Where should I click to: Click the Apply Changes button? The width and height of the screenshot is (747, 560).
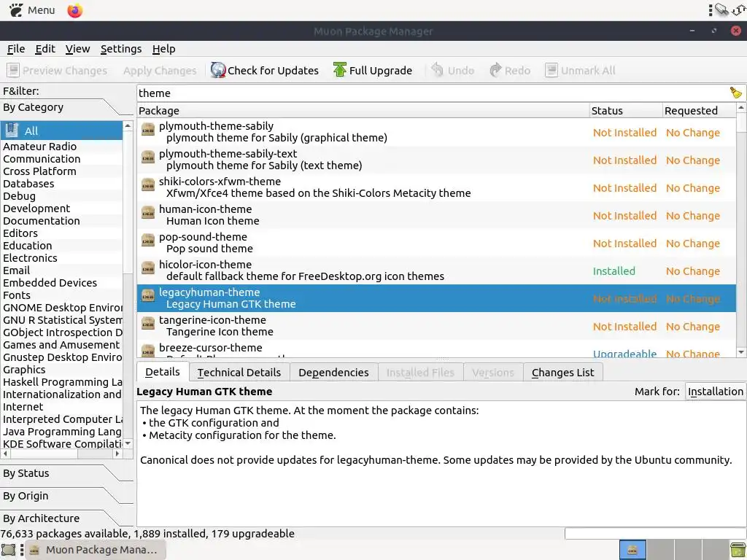[160, 71]
